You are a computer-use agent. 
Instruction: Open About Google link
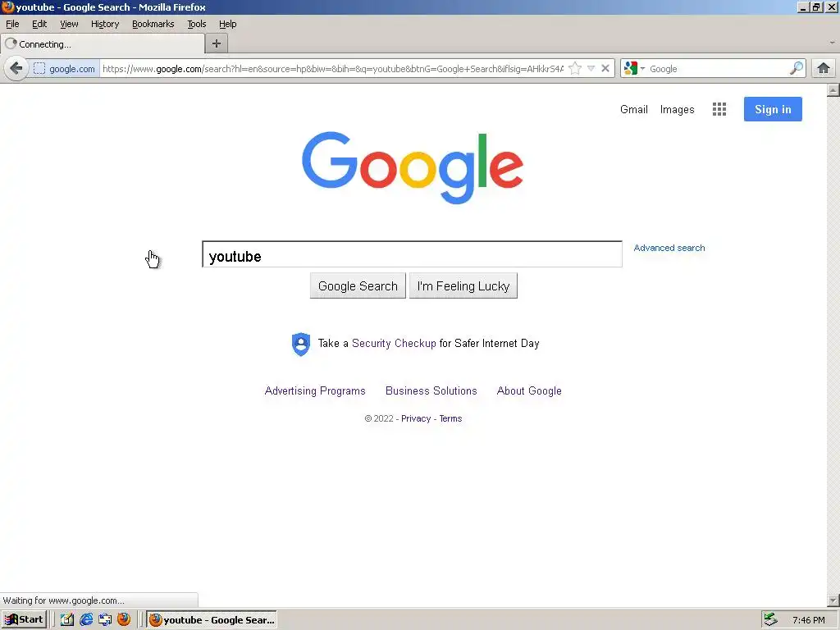coord(529,391)
